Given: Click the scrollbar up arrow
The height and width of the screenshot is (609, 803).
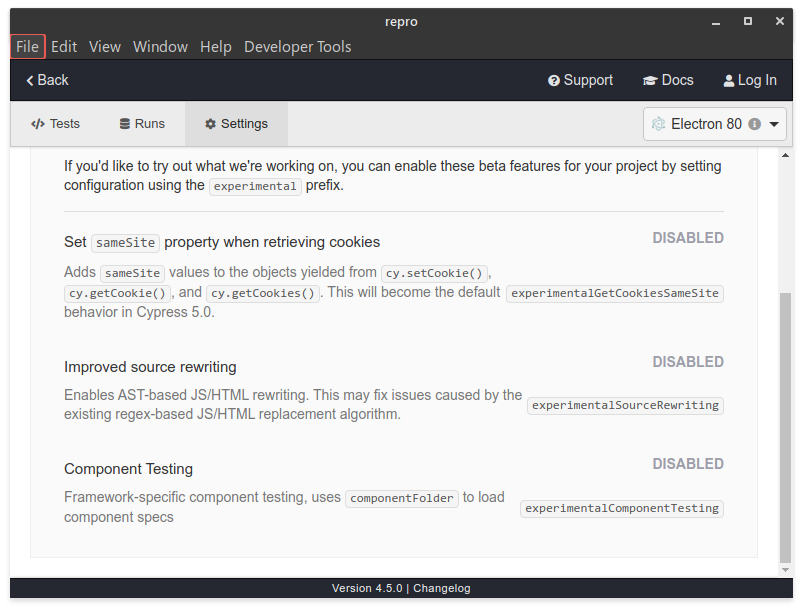Looking at the screenshot, I should click(785, 155).
